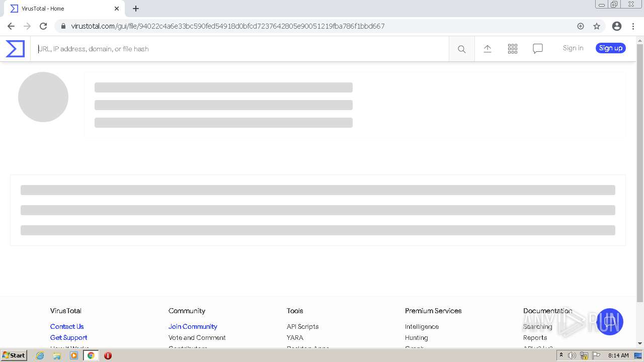Go back to previous page
This screenshot has height=362, width=644.
(11, 26)
